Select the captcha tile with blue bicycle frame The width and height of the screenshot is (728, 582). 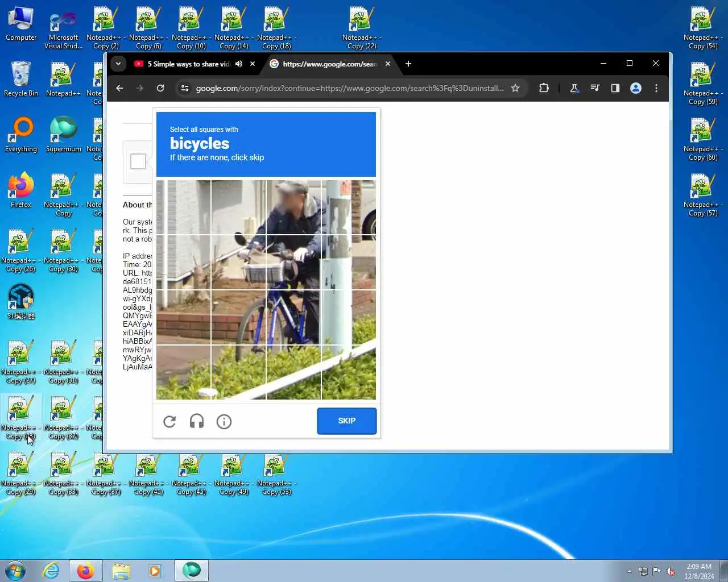coord(293,317)
